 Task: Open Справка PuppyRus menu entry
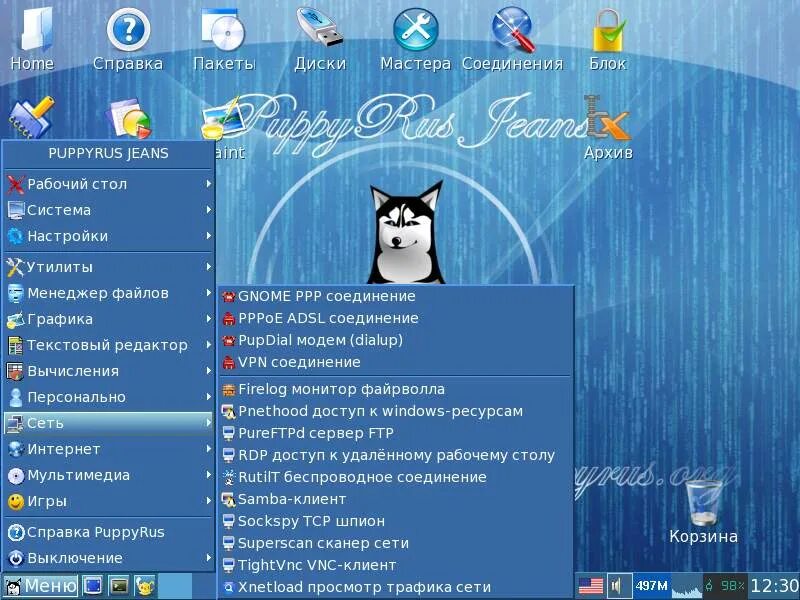(x=108, y=532)
